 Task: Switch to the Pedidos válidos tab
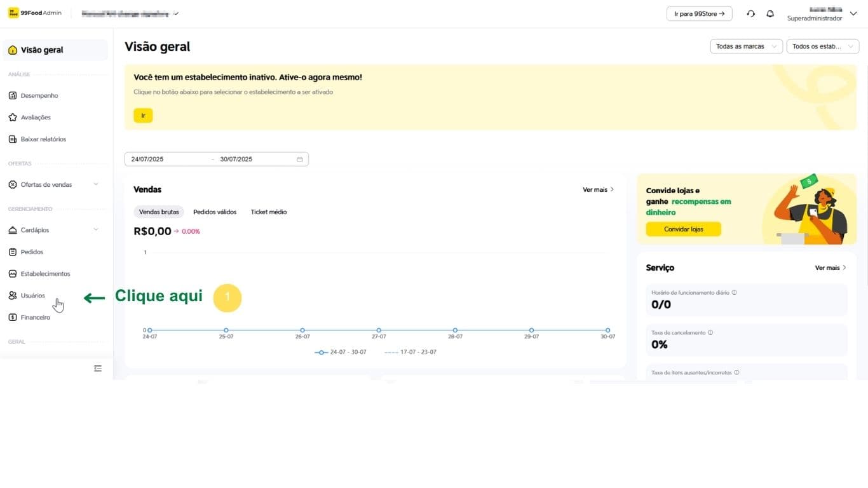[x=215, y=212]
